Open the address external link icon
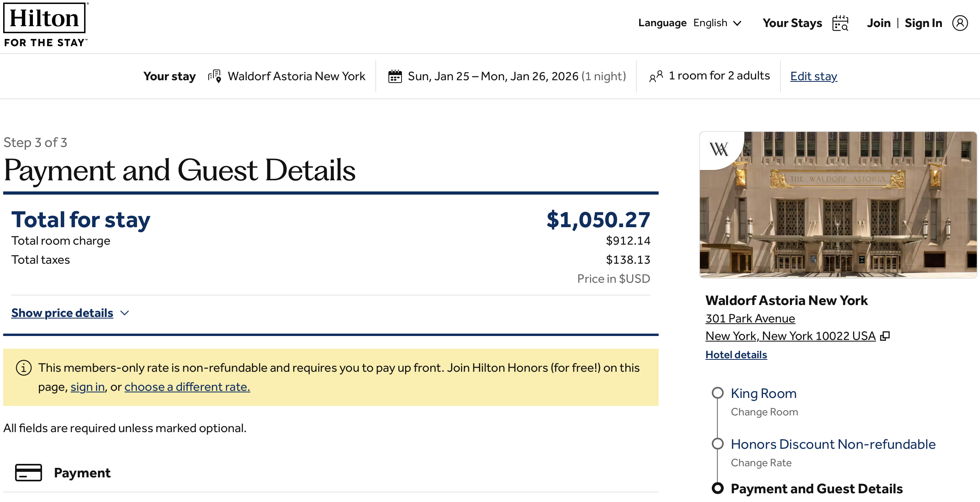Viewport: 980px width, 502px height. coord(885,336)
